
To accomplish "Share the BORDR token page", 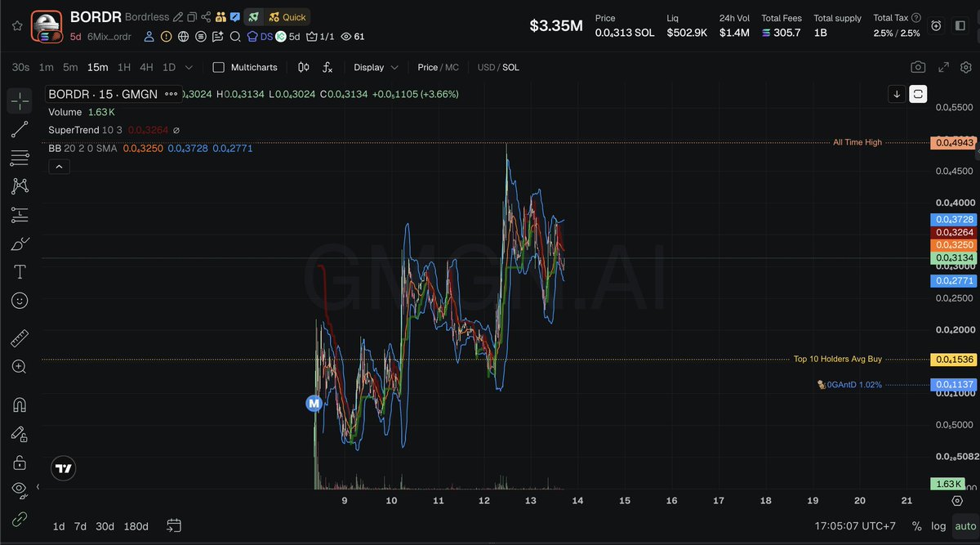I will 206,17.
